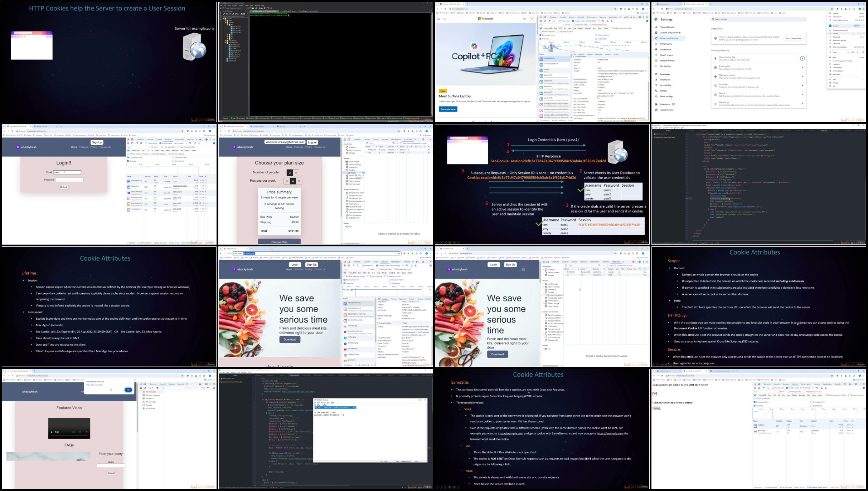Open the hamburger menu on the Microsoft page
868x491 pixels.
coord(438,19)
